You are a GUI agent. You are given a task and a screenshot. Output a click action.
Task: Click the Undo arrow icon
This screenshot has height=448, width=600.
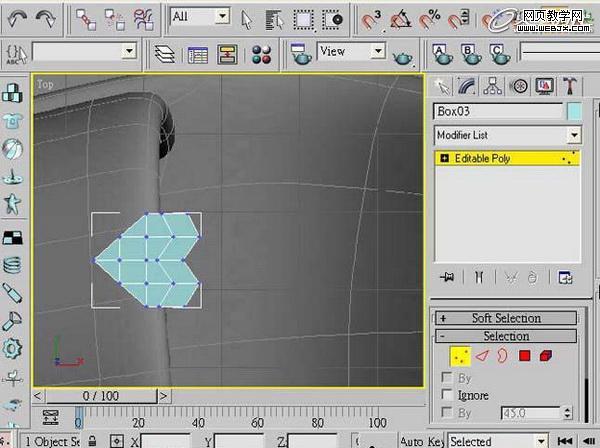click(17, 18)
